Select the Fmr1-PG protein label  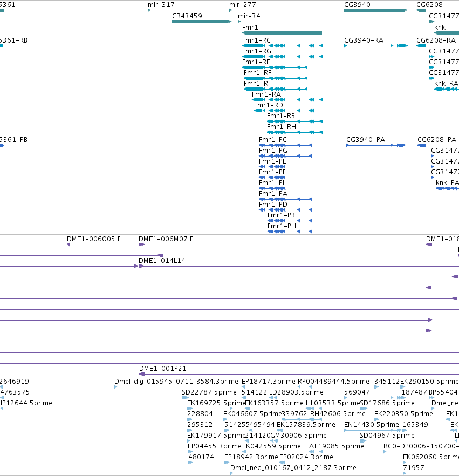coord(273,151)
